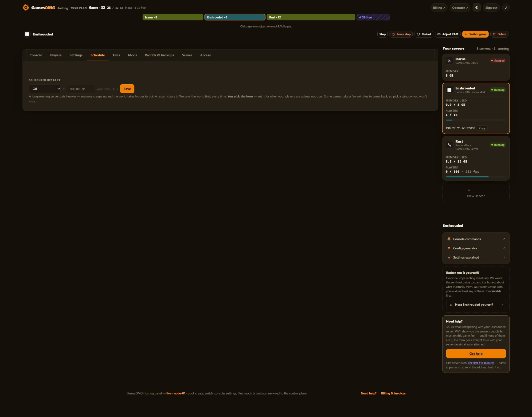
Task: Click the Config generator gear icon
Action: (449, 248)
